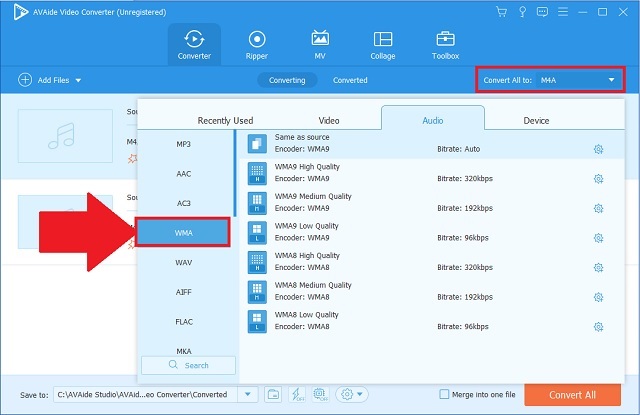Switch to the Device tab
This screenshot has width=640, height=415.
pyautogui.click(x=536, y=120)
